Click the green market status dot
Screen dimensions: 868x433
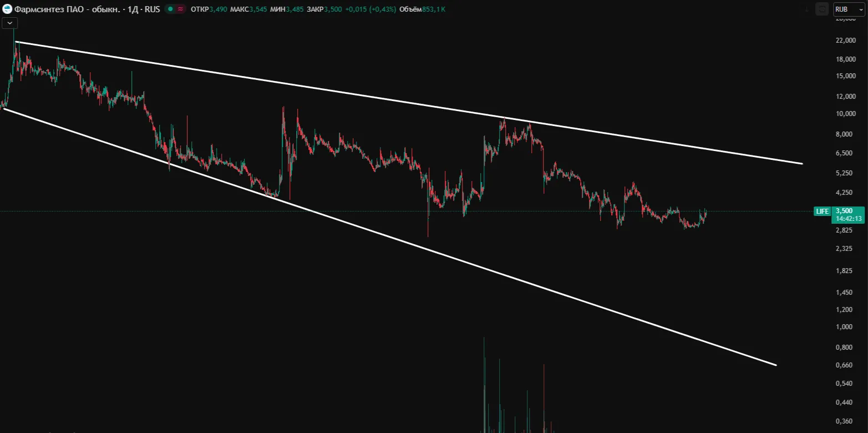pos(170,9)
